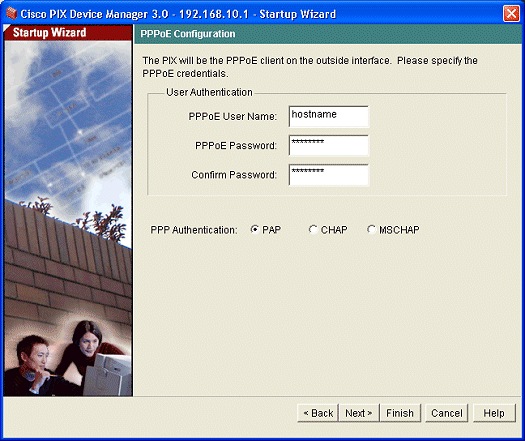The height and width of the screenshot is (441, 525).
Task: Click the Confirm Password label
Action: tap(234, 175)
